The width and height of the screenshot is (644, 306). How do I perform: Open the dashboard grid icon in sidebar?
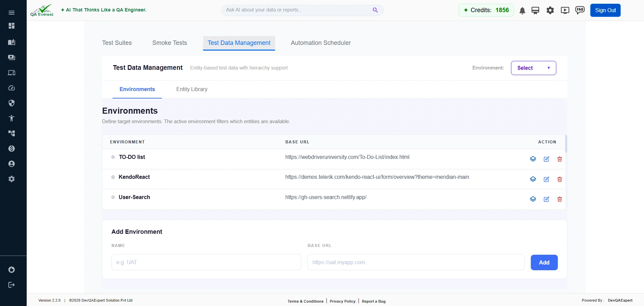coord(11,26)
